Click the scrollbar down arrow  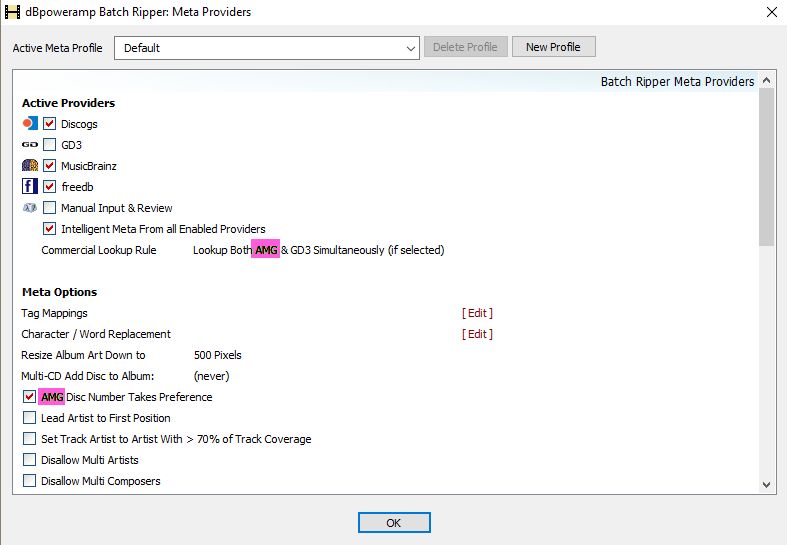(766, 484)
